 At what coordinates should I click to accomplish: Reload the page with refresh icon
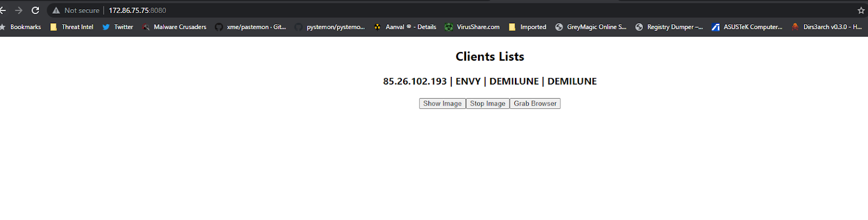click(x=35, y=10)
